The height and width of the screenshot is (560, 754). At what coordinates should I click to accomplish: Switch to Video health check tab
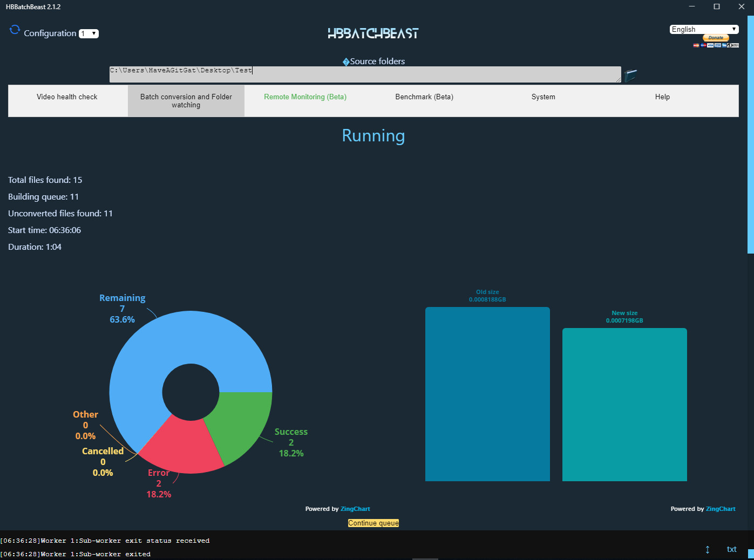tap(67, 97)
